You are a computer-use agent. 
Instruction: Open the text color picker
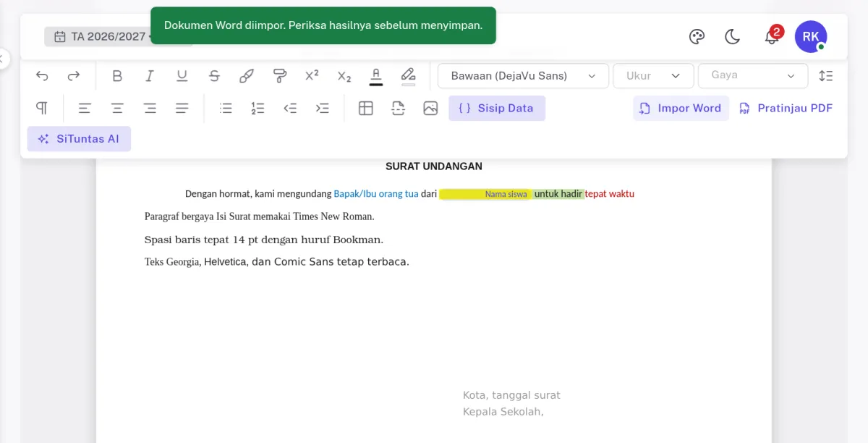[x=376, y=76]
